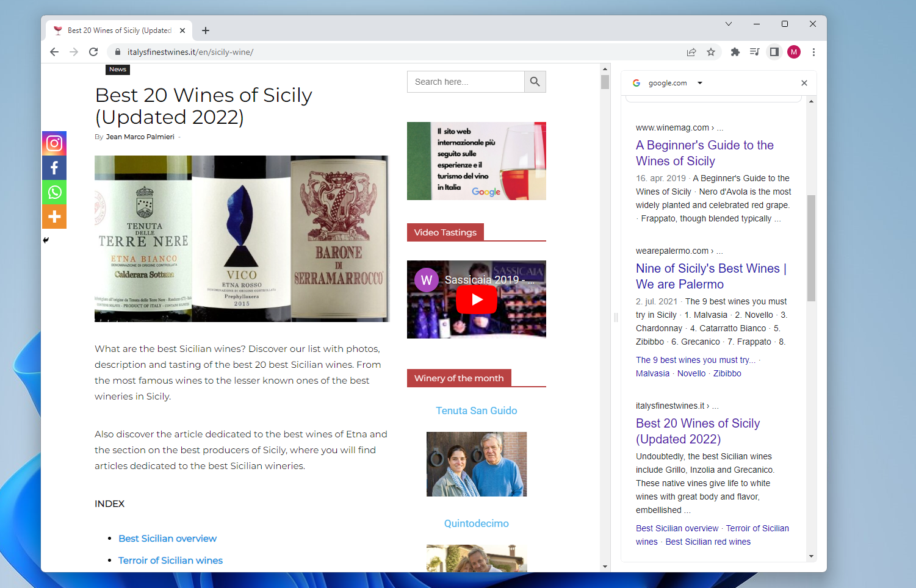Bookmark this page with the star

pyautogui.click(x=711, y=52)
